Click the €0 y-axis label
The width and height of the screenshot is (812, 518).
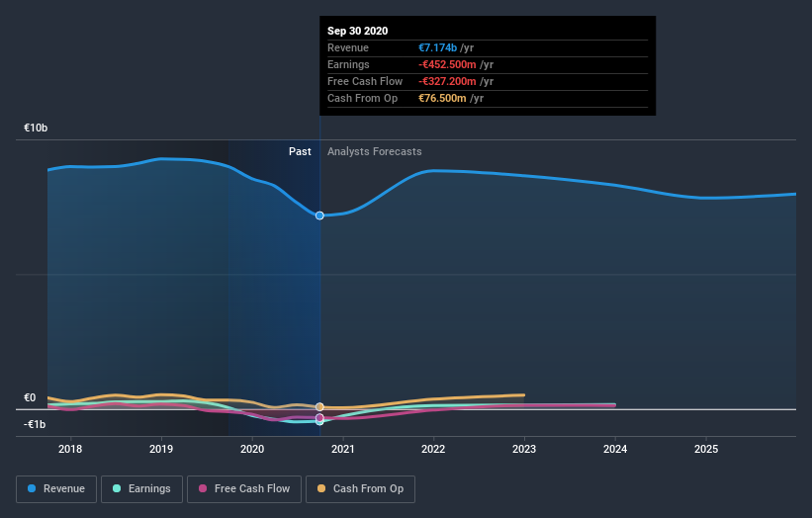click(30, 397)
